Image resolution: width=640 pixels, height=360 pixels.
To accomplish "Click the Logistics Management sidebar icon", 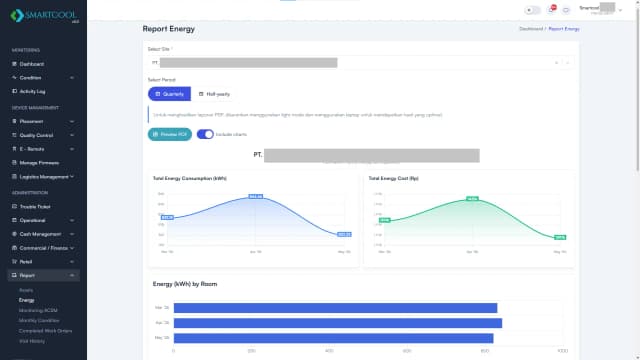I will (14, 177).
